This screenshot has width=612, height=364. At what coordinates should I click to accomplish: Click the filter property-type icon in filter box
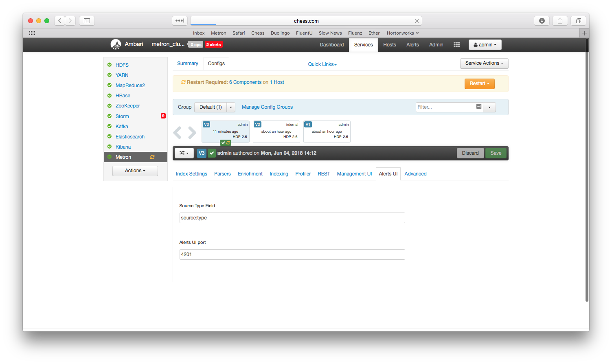479,107
